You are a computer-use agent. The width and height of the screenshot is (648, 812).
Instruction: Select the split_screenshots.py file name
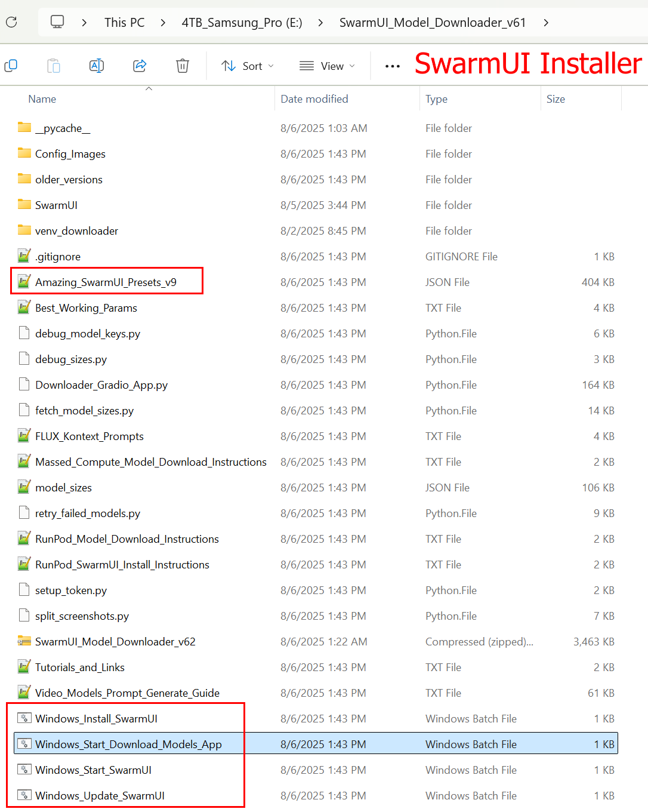click(82, 616)
